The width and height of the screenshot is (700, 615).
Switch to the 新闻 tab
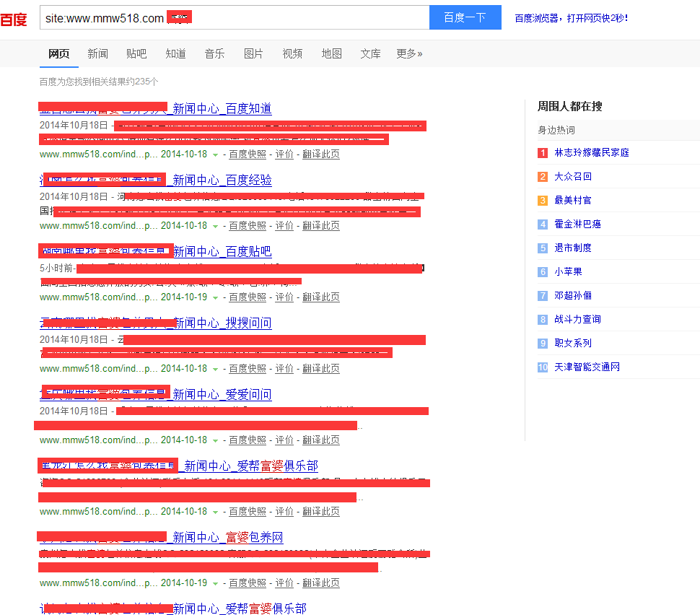97,53
